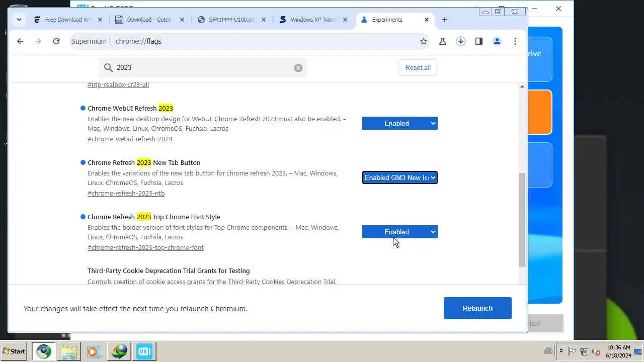This screenshot has height=362, width=644.
Task: Add a new tab with plus button
Action: 444,20
